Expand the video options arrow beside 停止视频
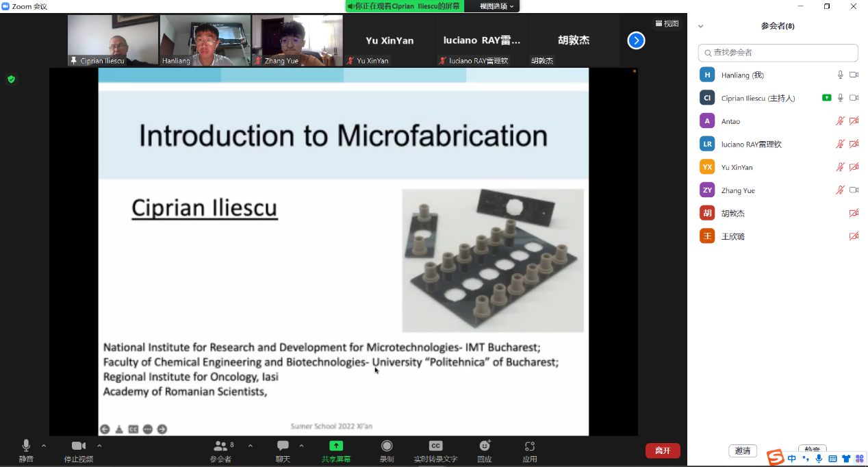This screenshot has height=467, width=868. pyautogui.click(x=99, y=446)
